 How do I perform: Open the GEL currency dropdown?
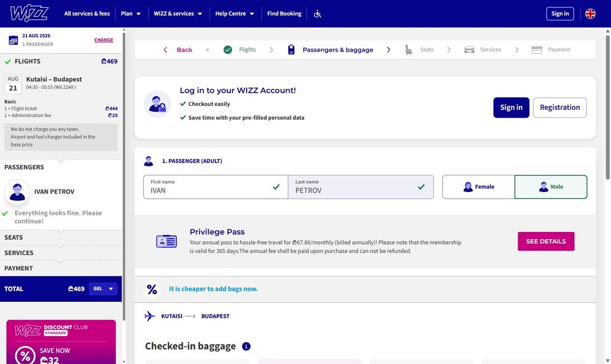coord(103,289)
